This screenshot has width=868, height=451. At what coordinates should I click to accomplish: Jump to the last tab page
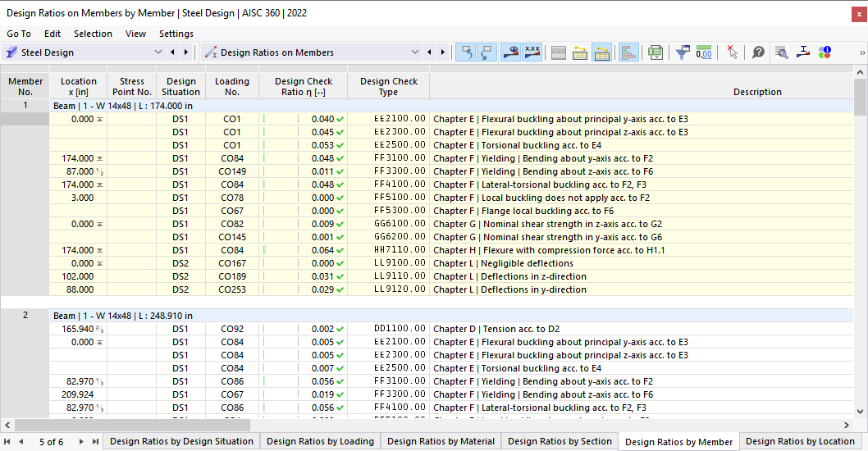(95, 442)
